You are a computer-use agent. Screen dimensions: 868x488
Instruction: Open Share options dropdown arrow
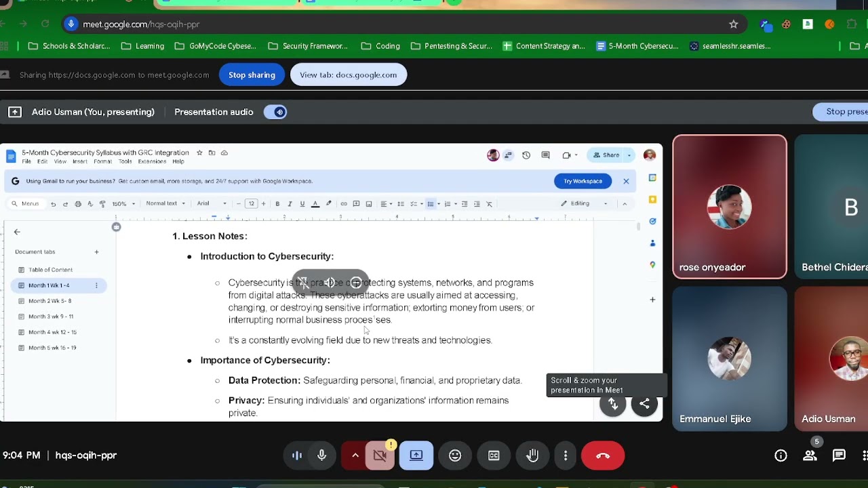click(629, 155)
